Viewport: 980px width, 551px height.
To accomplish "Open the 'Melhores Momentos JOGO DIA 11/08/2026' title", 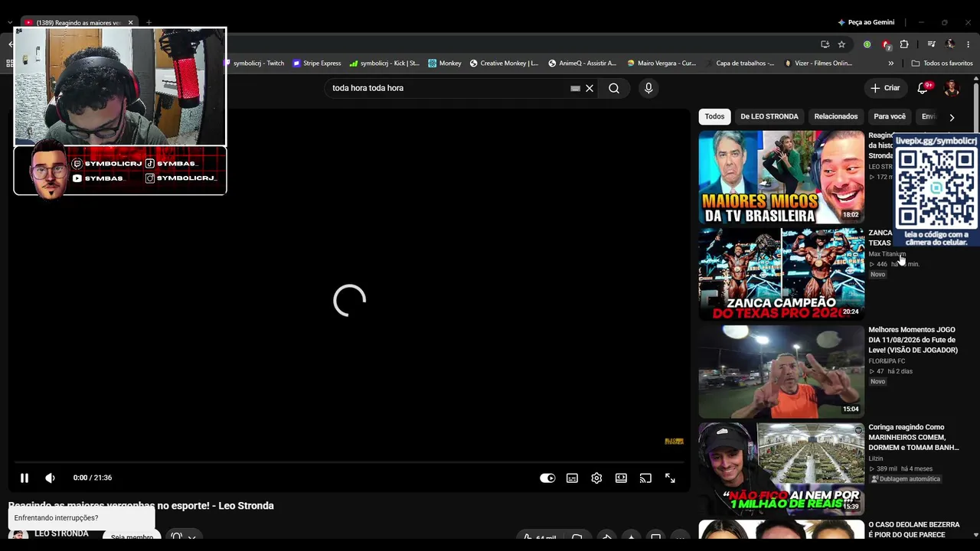I will (913, 340).
